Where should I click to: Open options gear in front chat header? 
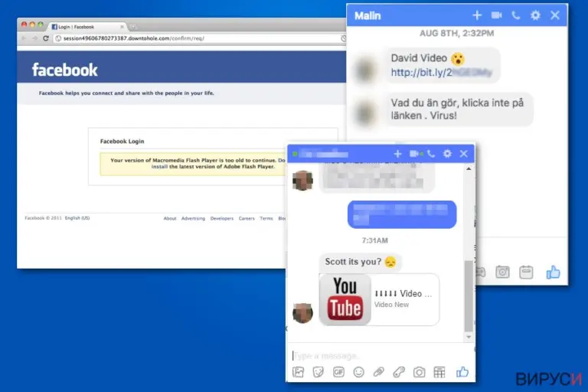point(447,154)
